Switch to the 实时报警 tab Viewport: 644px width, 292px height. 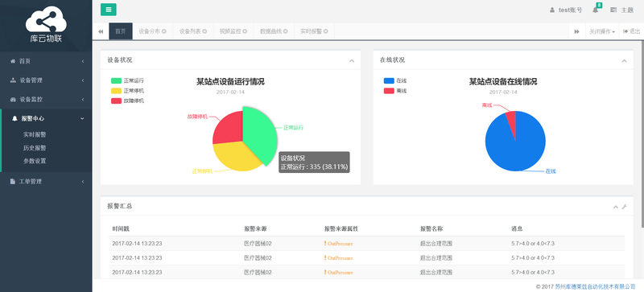pos(311,31)
